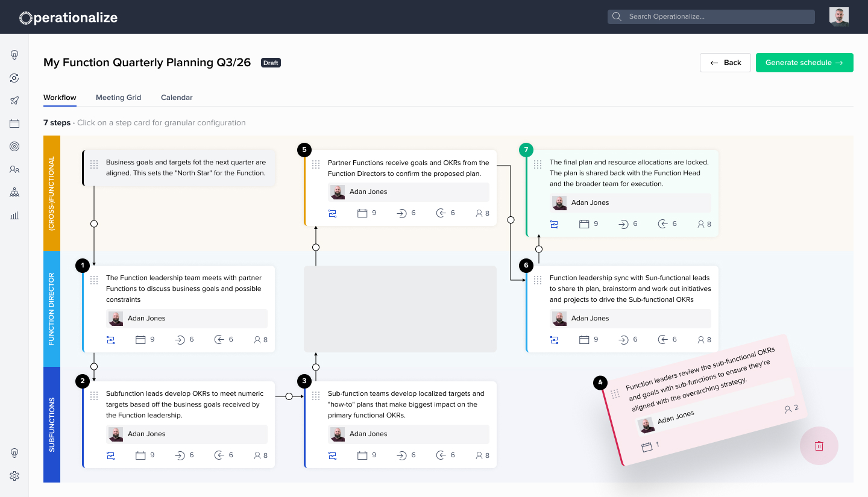Click calendar icon on step 5 card
Screen dimensions: 868x497
[x=362, y=213]
